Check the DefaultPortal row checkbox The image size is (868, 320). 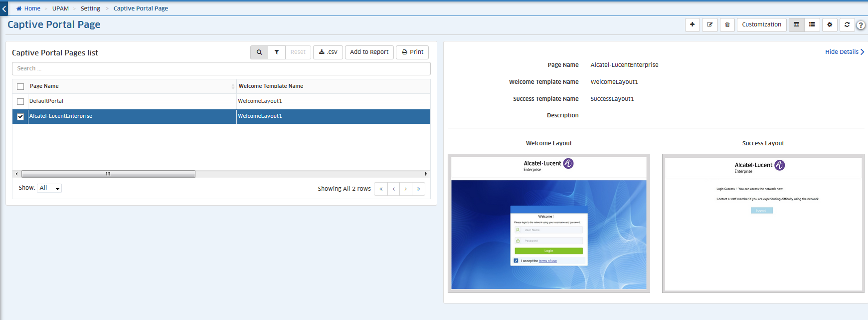click(x=20, y=101)
